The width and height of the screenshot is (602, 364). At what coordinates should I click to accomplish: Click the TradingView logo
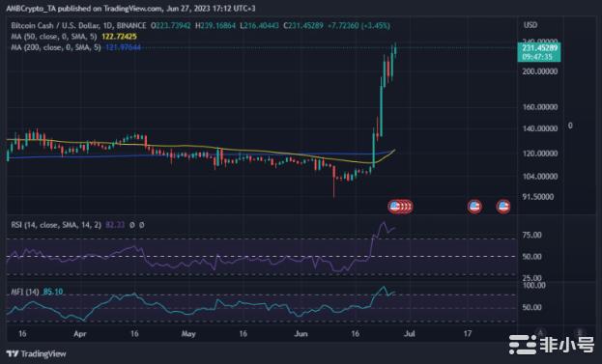37,353
